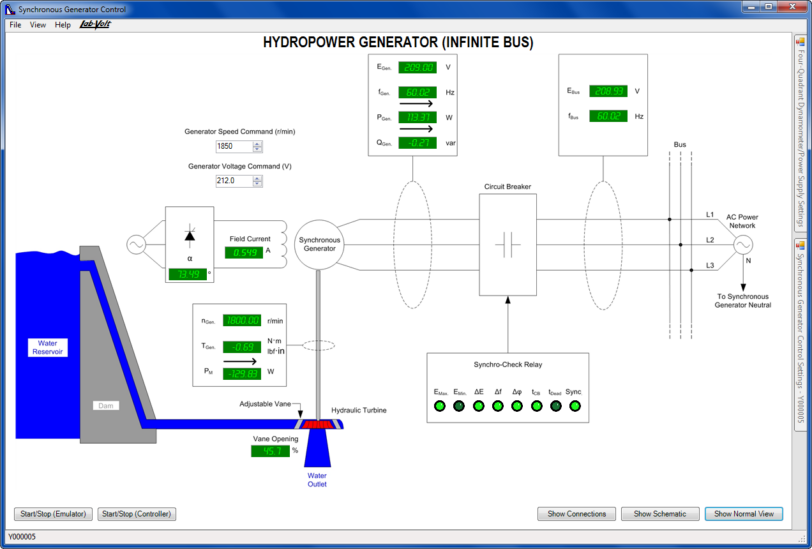This screenshot has width=812, height=549.
Task: Click the application icon in title bar
Action: pyautogui.click(x=10, y=9)
